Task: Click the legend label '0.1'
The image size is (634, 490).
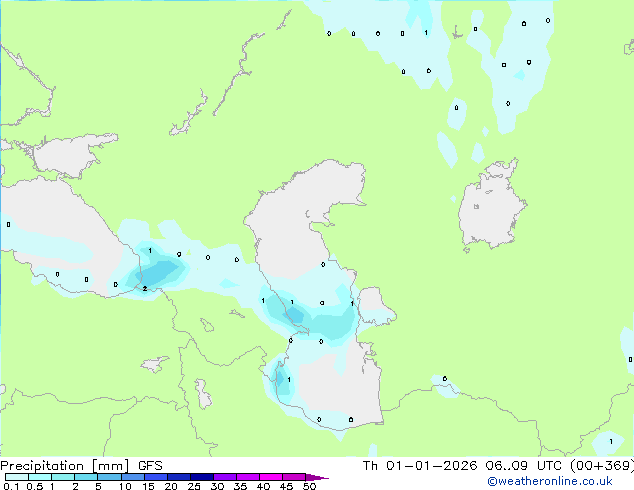Action: 11,486
